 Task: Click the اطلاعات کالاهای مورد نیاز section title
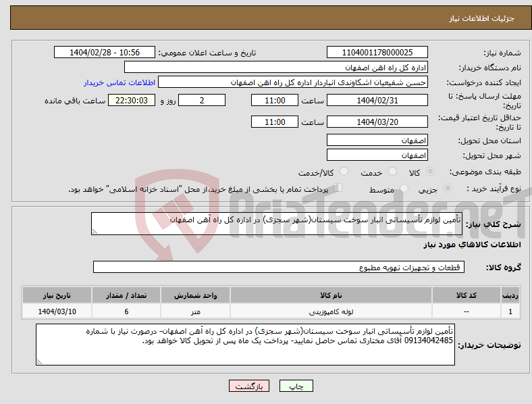[472, 245]
